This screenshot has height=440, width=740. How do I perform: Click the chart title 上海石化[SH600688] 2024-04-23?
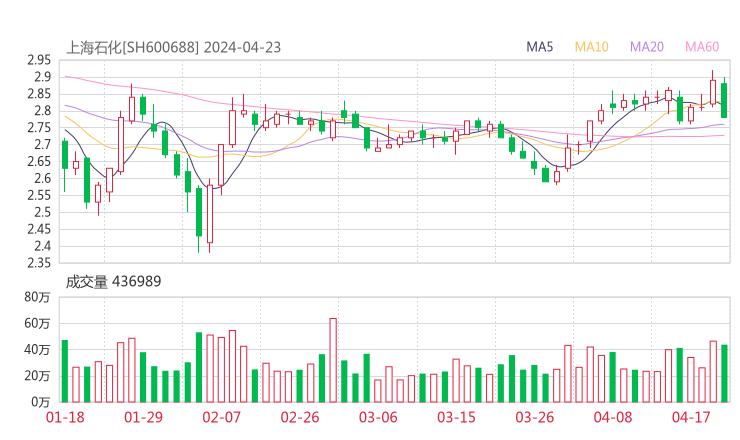173,47
